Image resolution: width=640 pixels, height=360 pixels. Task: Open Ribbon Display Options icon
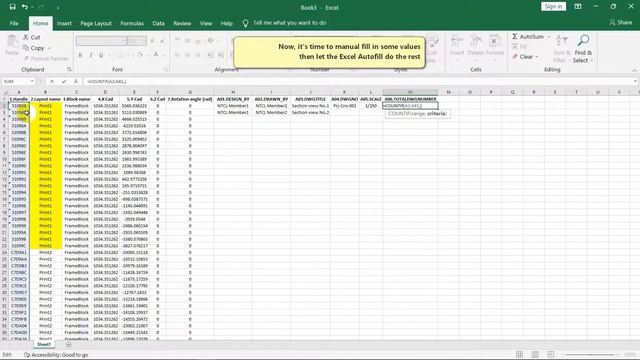click(x=578, y=7)
